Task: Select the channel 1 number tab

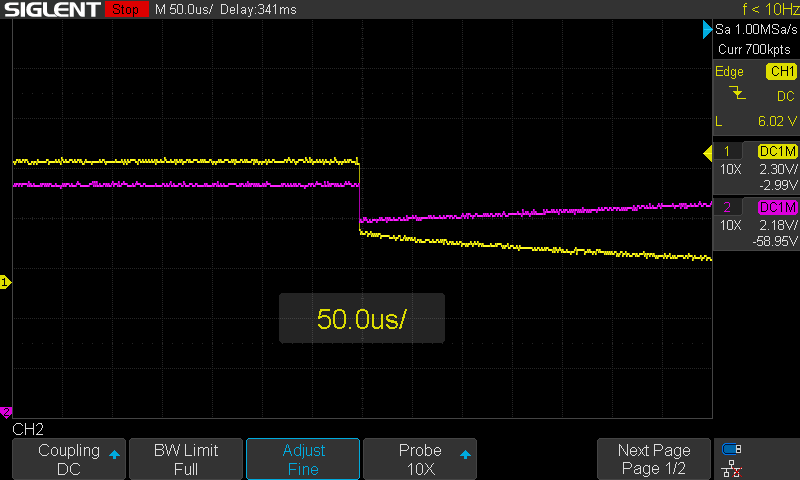Action: pos(727,151)
